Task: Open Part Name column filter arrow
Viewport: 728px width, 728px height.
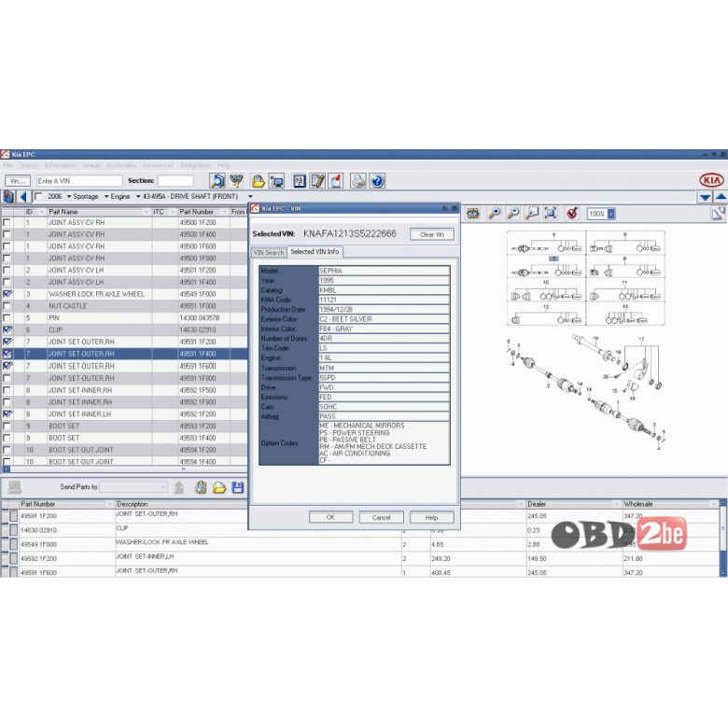Action: tap(147, 212)
